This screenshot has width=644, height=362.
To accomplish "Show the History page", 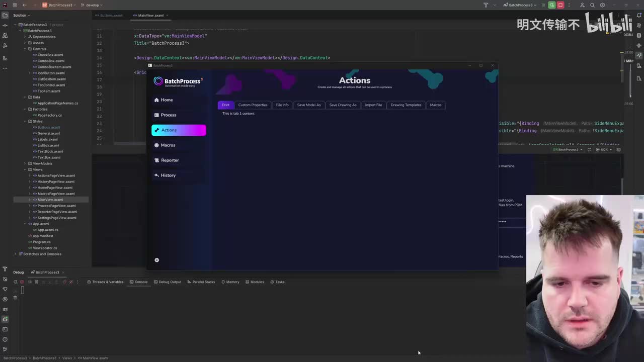I will 179,175.
